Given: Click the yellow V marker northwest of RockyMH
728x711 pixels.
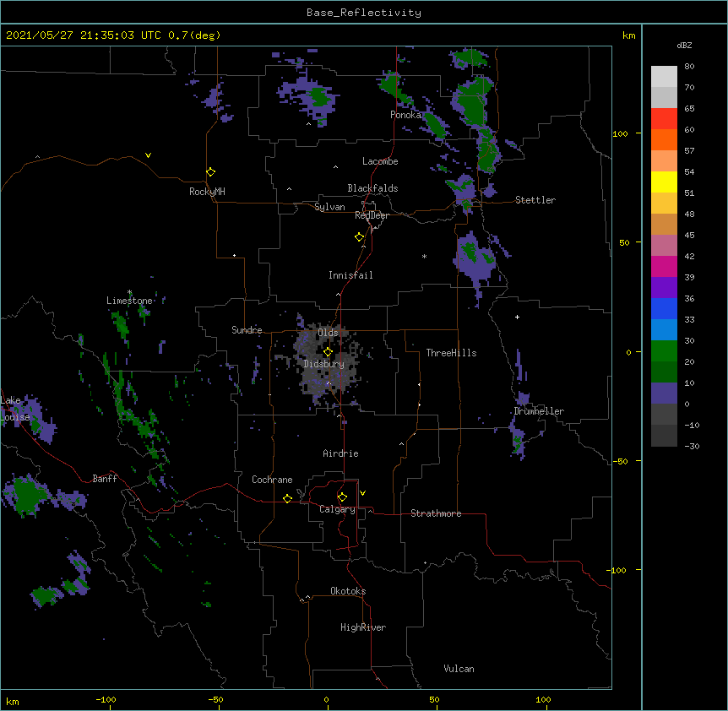Looking at the screenshot, I should [x=148, y=155].
